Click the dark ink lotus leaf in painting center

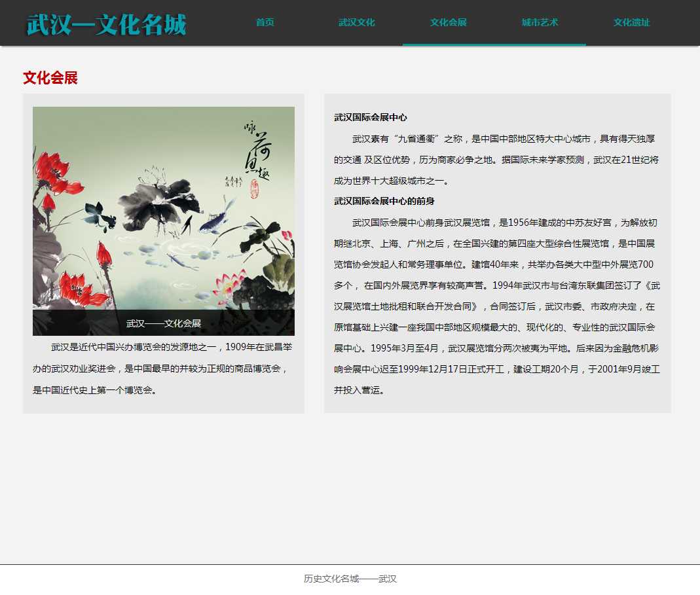pyautogui.click(x=157, y=196)
